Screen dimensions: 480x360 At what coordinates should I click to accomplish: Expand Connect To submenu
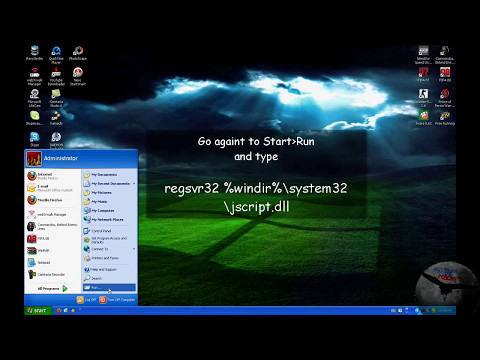click(x=109, y=249)
